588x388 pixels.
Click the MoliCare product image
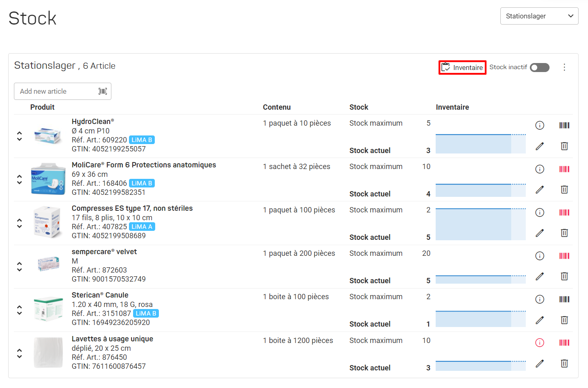[48, 179]
